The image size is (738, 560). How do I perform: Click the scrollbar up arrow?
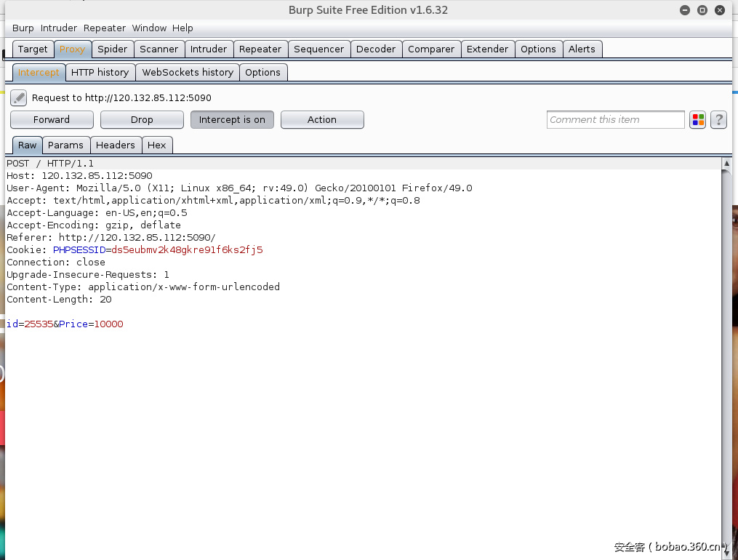[x=727, y=163]
